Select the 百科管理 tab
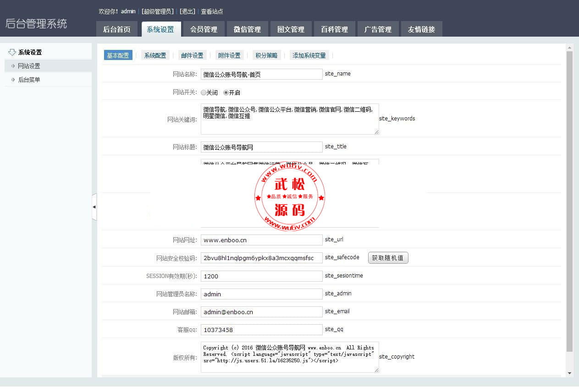This screenshot has height=392, width=579. tap(334, 29)
